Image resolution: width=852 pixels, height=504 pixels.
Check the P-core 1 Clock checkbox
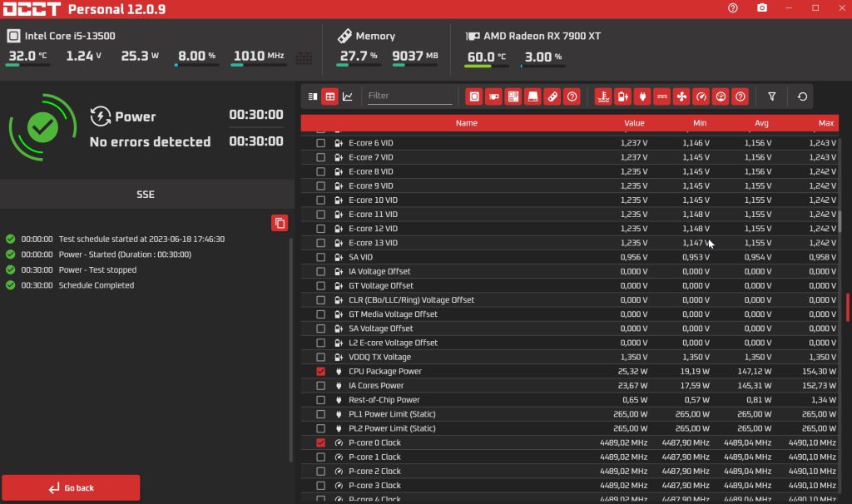click(320, 457)
